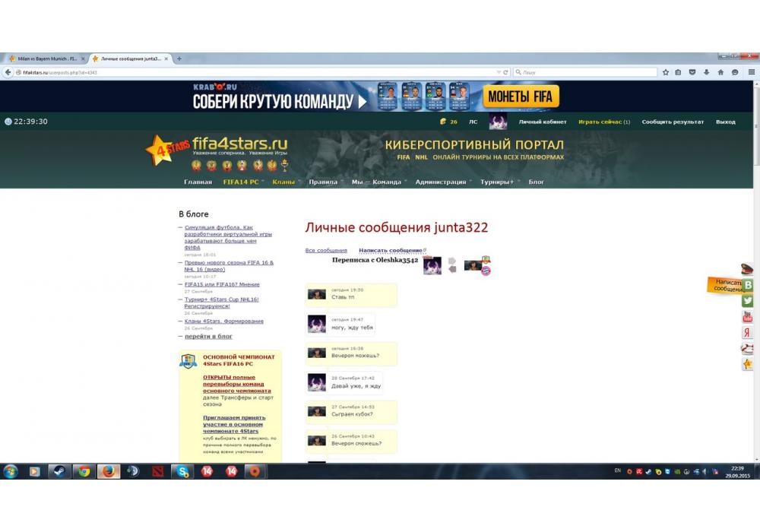Click the Yandex 'Я' sidebar icon

coord(748,333)
